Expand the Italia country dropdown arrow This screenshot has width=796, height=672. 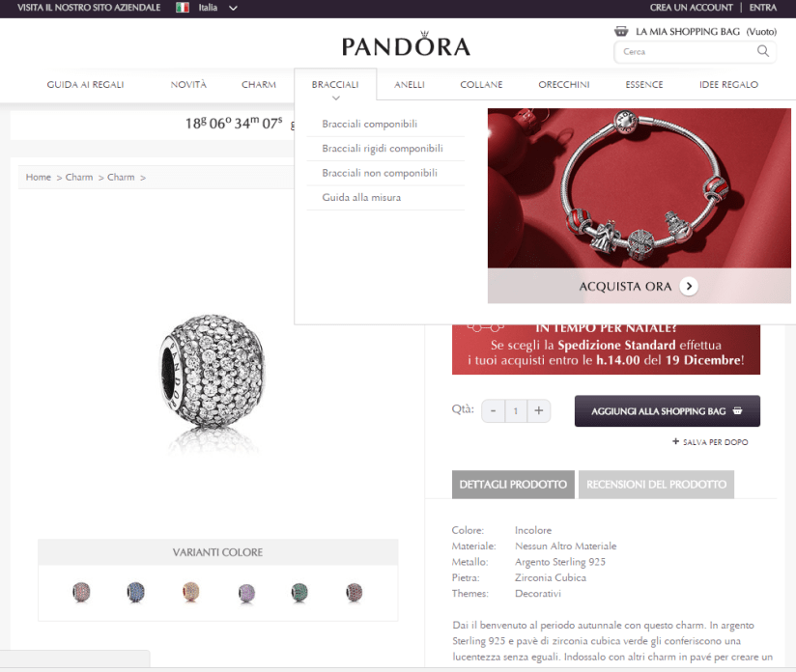233,8
